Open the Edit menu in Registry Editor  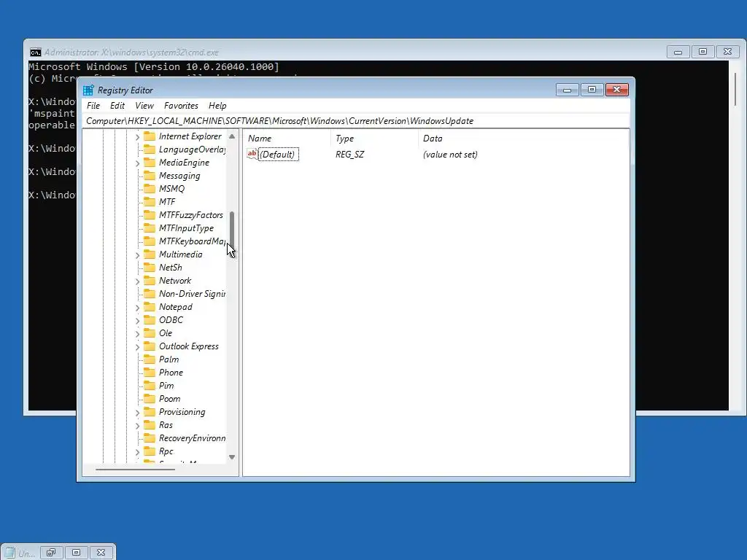(117, 106)
